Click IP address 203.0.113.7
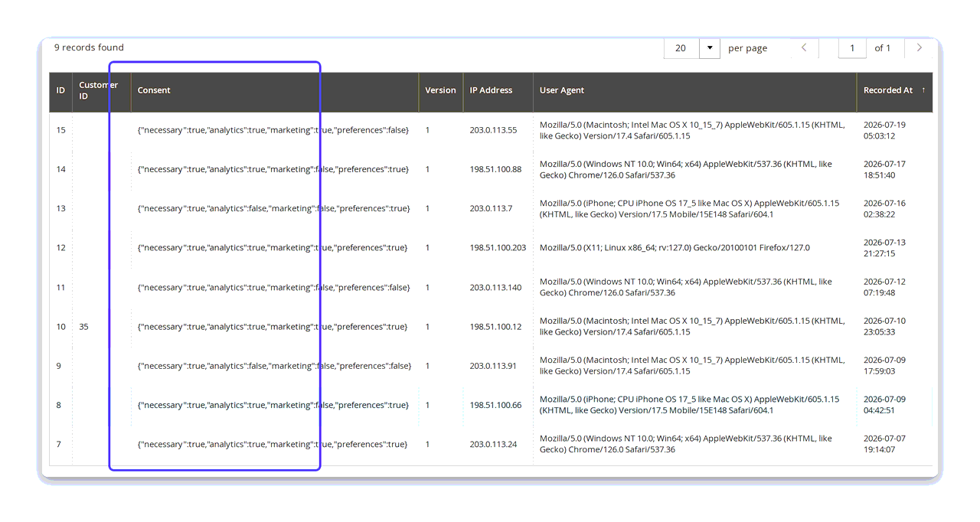 tap(491, 208)
